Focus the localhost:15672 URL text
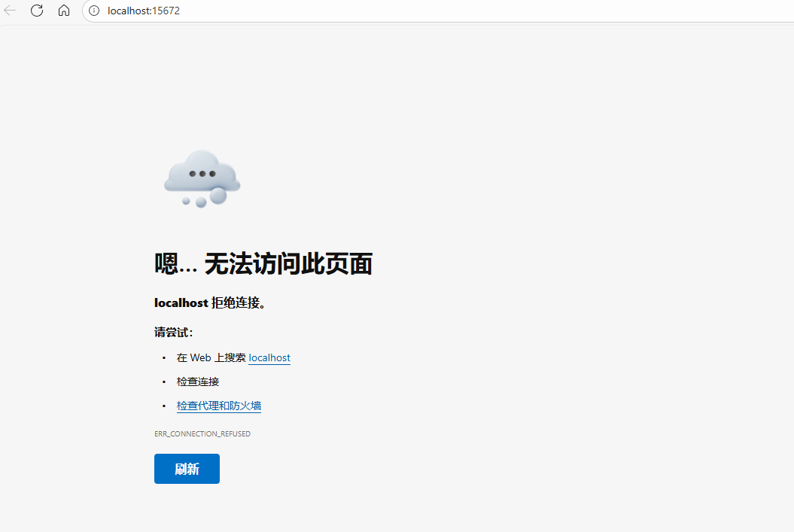Viewport: 794px width, 532px height. tap(144, 11)
